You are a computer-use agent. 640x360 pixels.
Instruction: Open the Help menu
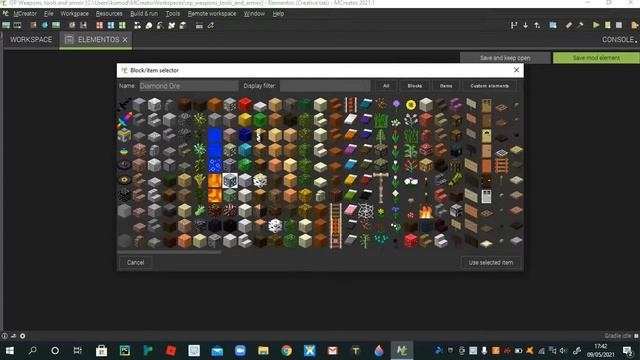[278, 13]
